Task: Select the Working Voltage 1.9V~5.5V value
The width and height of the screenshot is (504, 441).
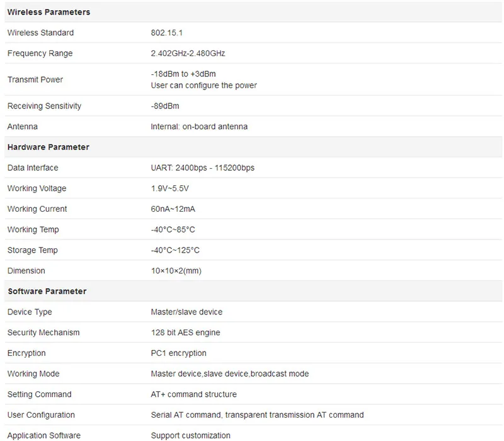Action: point(169,188)
